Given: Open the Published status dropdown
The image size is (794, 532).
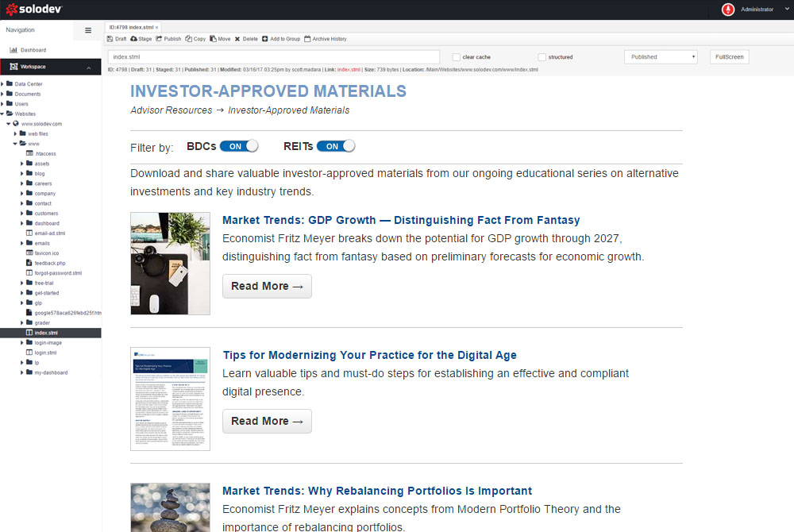Looking at the screenshot, I should click(x=661, y=57).
